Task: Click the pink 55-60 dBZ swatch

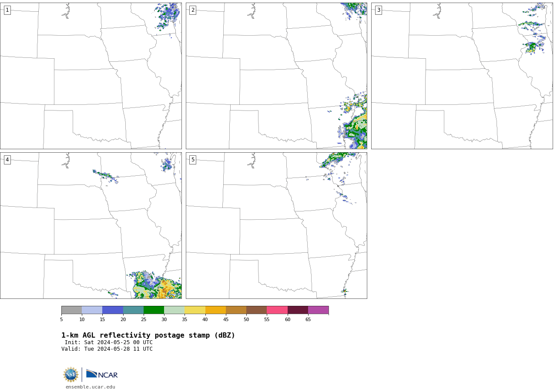Action: 277,310
